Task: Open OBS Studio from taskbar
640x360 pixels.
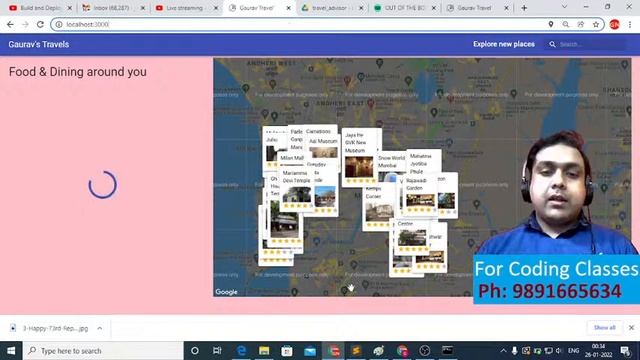Action: pos(424,351)
